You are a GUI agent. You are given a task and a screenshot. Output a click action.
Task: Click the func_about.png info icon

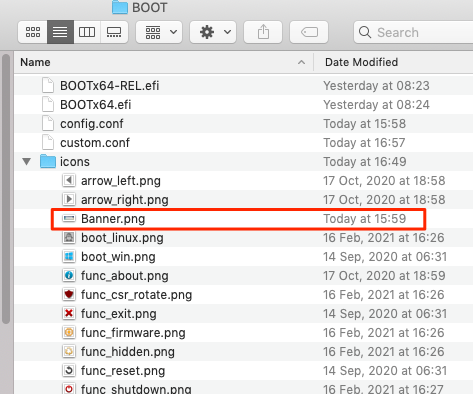(x=69, y=276)
